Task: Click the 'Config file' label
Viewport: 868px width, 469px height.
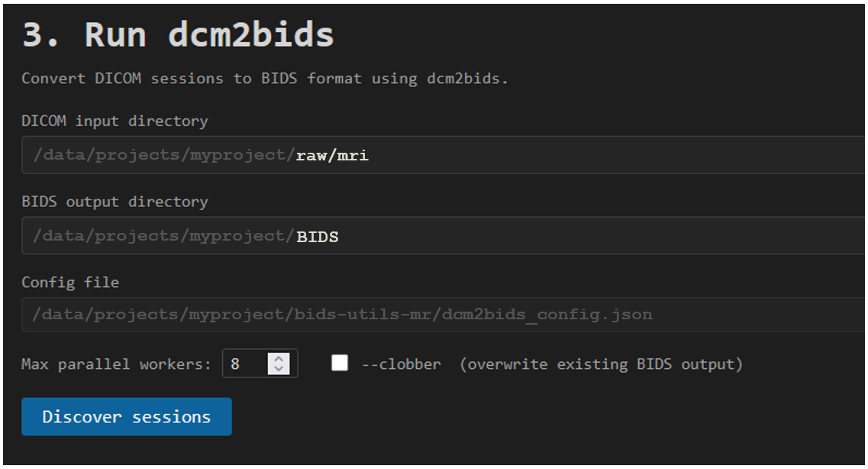Action: pos(70,283)
